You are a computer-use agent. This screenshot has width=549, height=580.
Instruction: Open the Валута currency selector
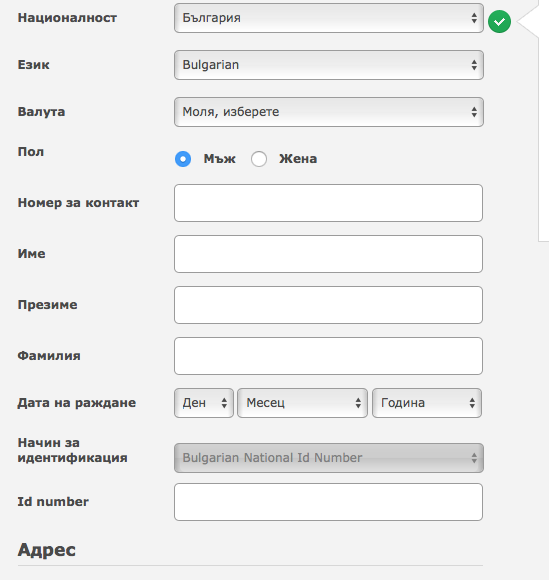[x=329, y=112]
